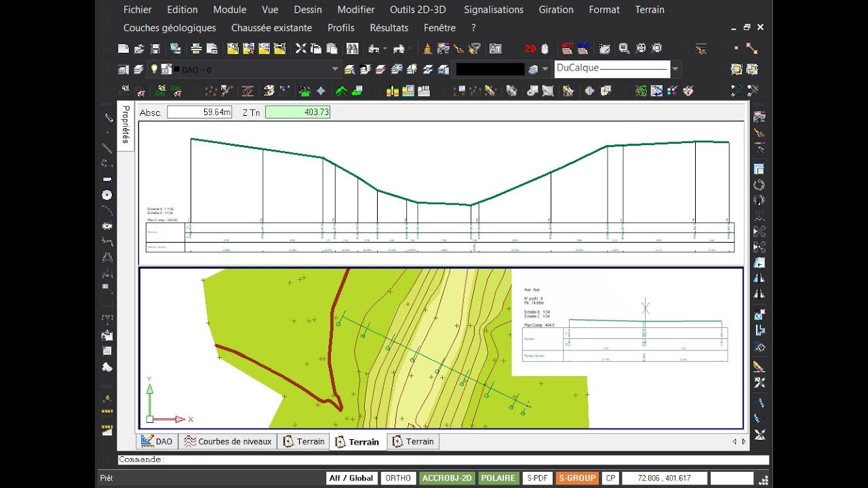Open Find with binoculars icon
The width and height of the screenshot is (868, 488).
(352, 49)
